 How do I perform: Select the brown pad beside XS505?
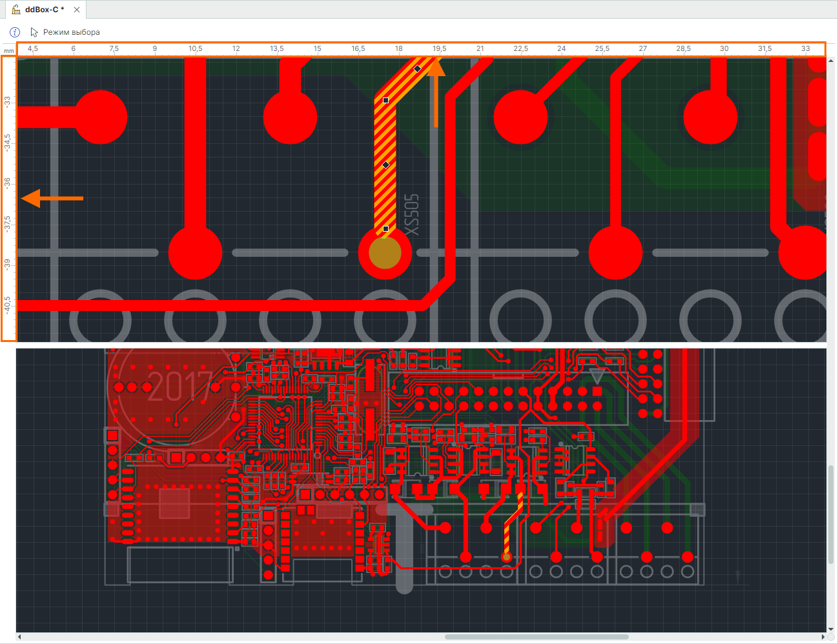pyautogui.click(x=385, y=252)
